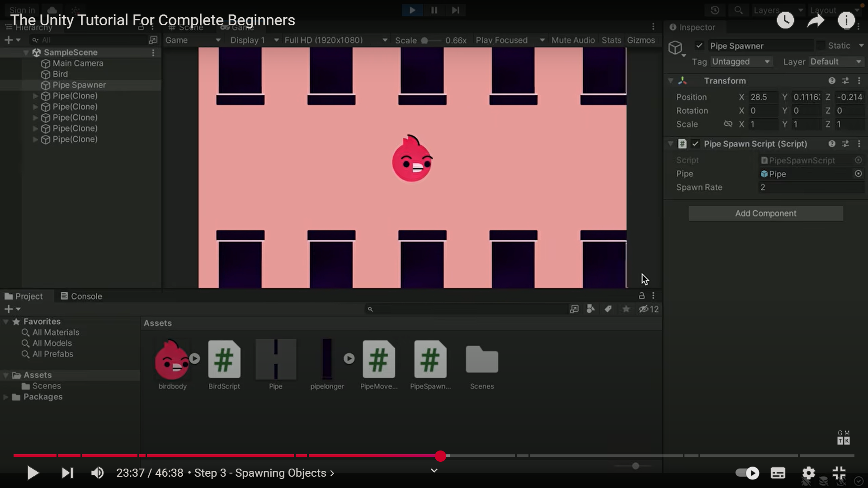Click Unity step frame button
The image size is (868, 488).
point(456,10)
